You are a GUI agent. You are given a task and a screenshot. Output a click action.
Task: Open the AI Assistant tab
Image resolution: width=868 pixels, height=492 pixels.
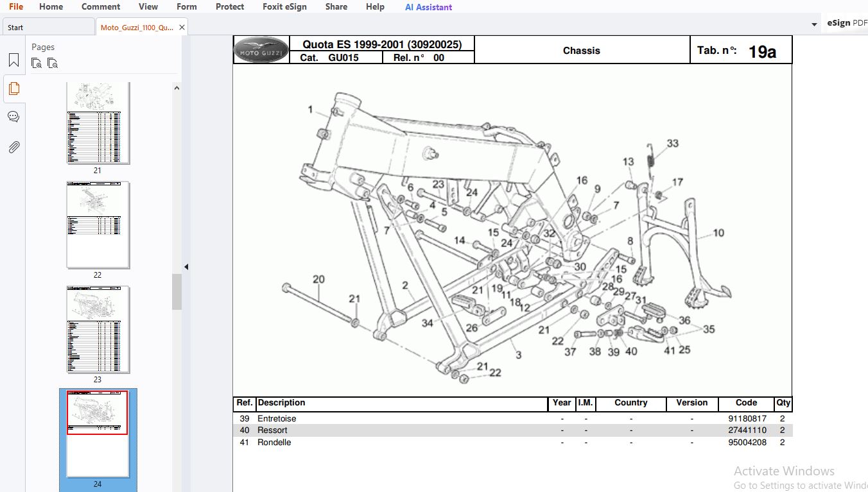click(x=428, y=7)
